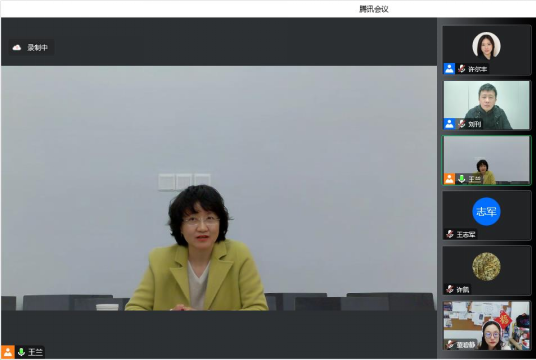Viewport: 536px width, 360px height.
Task: Click the orange host icon in main video
Action: pyautogui.click(x=8, y=352)
